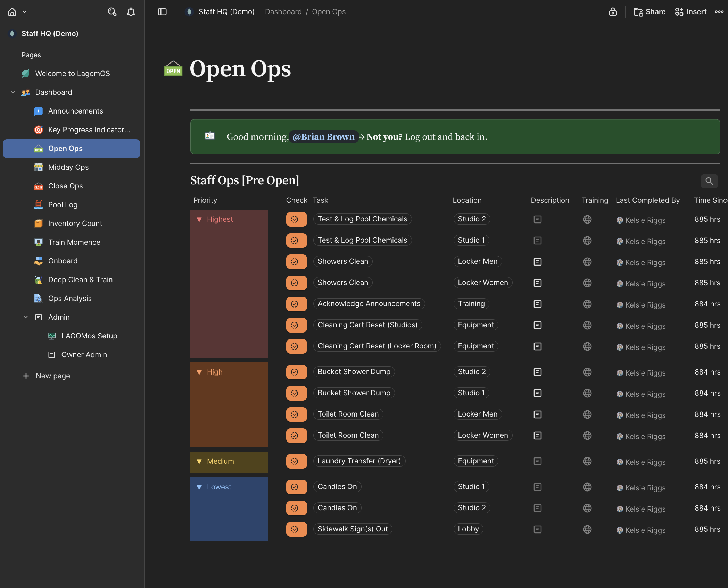Check off Test & Log Pool Chemicals Studio 1
The image size is (728, 588).
point(297,241)
